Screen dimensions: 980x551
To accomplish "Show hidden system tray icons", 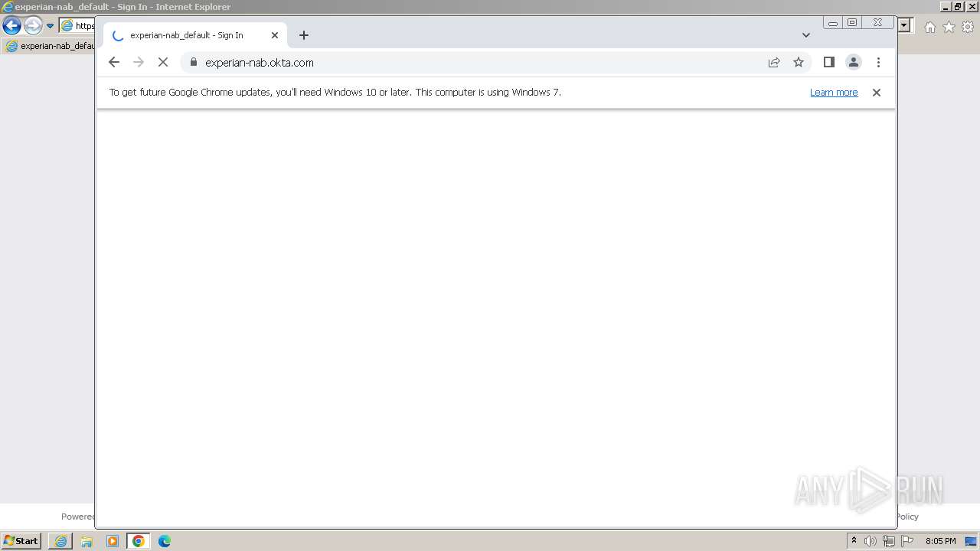I will [854, 541].
